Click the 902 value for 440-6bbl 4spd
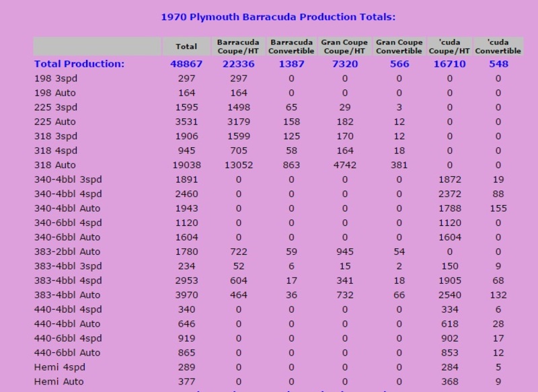The image size is (538, 392). [x=450, y=338]
